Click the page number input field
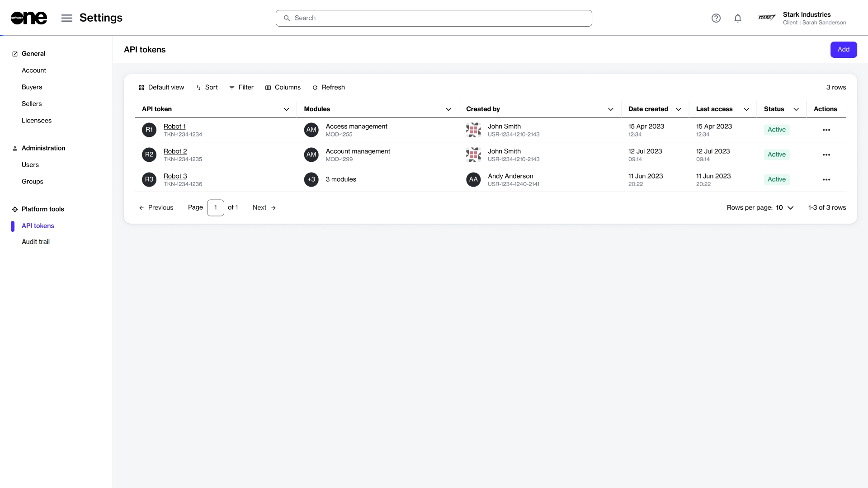868x488 pixels. 216,208
